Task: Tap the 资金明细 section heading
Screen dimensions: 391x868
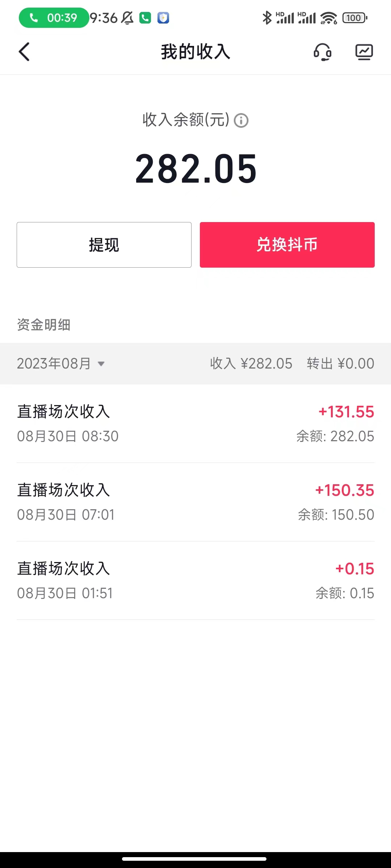Action: coord(44,324)
